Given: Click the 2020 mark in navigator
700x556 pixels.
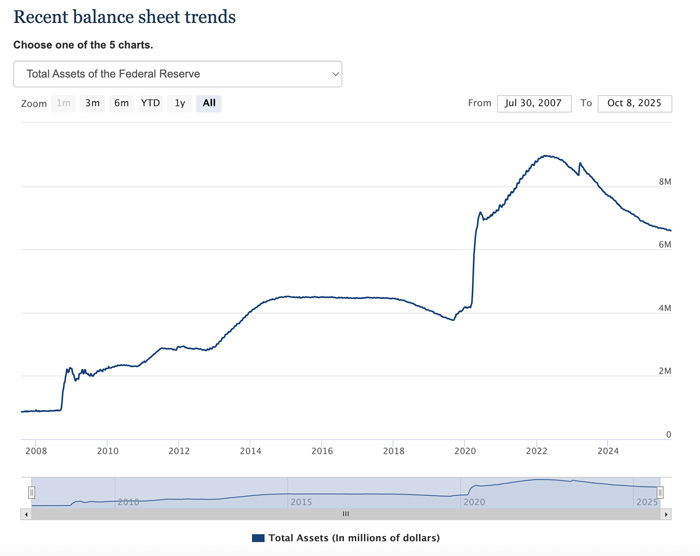Looking at the screenshot, I should 474,501.
